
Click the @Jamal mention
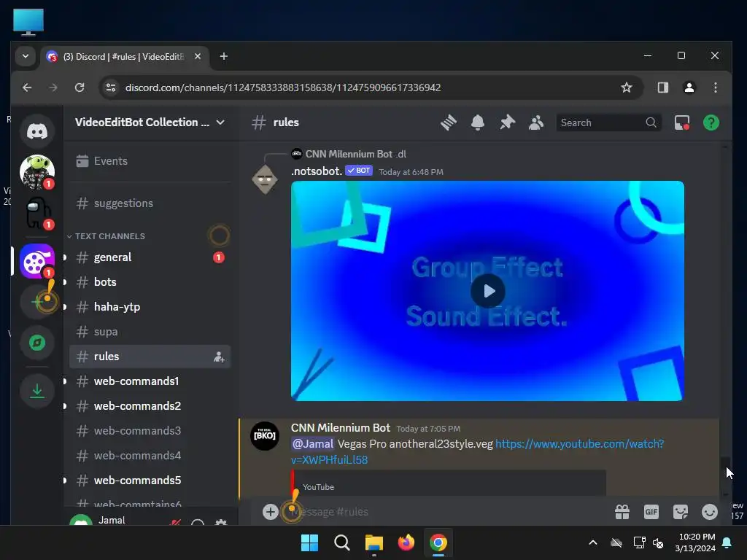pos(312,444)
